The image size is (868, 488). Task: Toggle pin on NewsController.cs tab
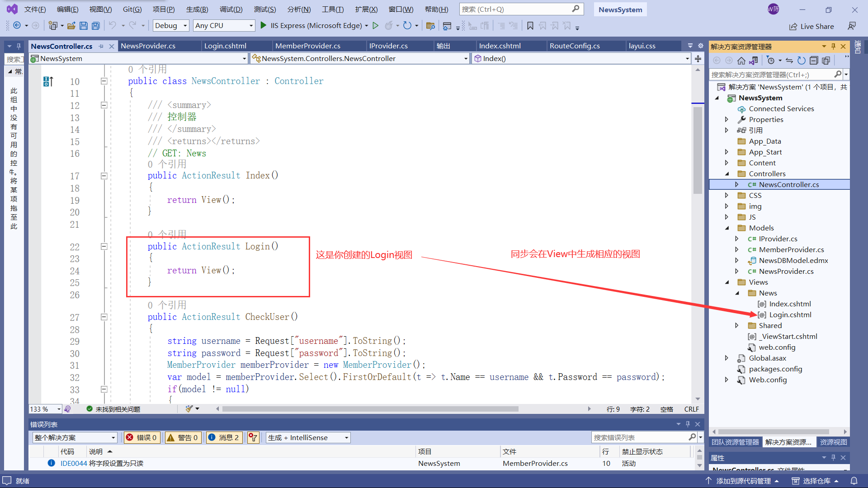click(101, 46)
